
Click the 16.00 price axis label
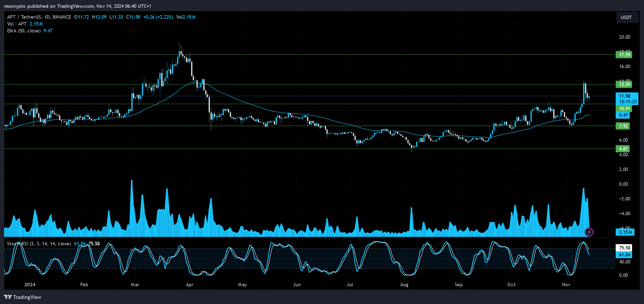624,66
